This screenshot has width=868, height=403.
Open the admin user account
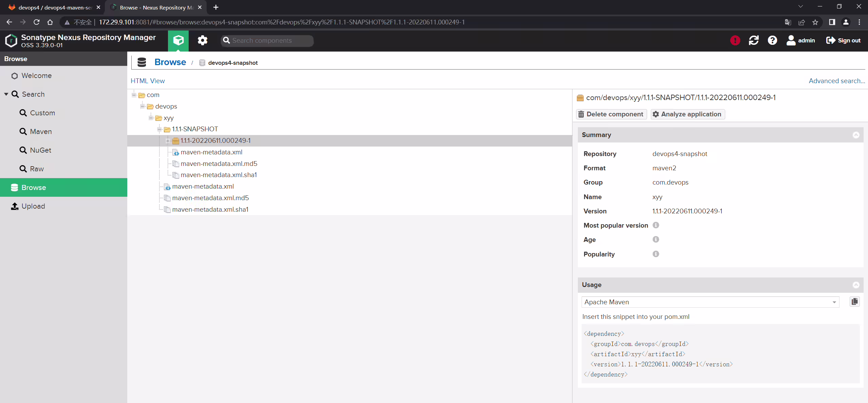tap(801, 40)
